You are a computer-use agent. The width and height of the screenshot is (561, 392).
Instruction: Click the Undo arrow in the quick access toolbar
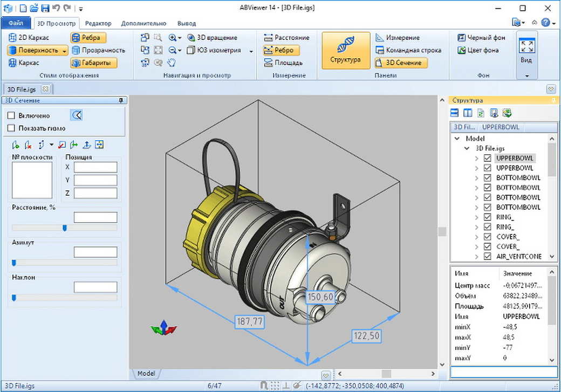point(56,8)
